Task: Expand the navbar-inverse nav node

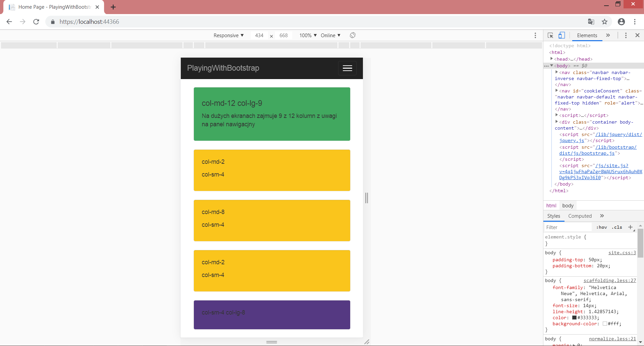Action: (556, 72)
